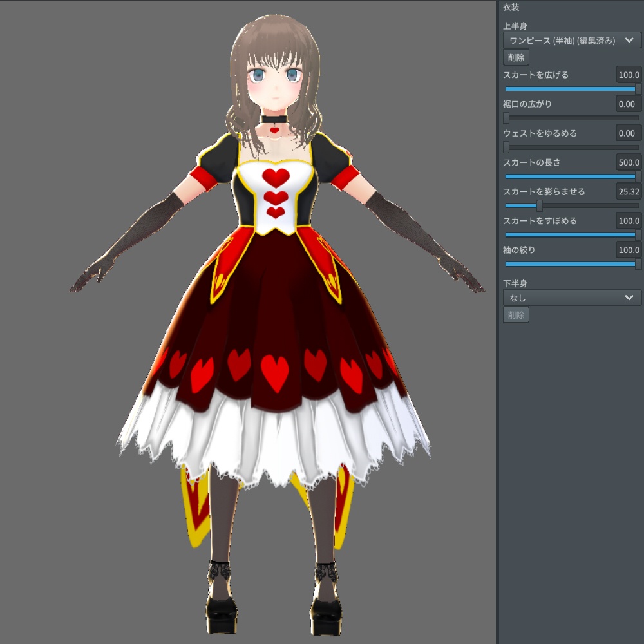Click the スカートをすぼめる value field 100.0
Screen dimensions: 644x644
click(629, 220)
